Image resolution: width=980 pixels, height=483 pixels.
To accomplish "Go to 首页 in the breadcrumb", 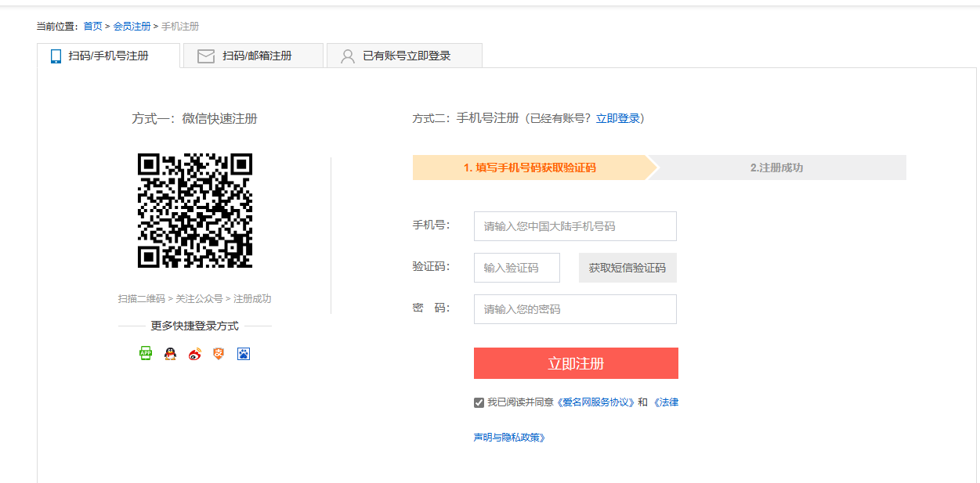I will tap(92, 27).
